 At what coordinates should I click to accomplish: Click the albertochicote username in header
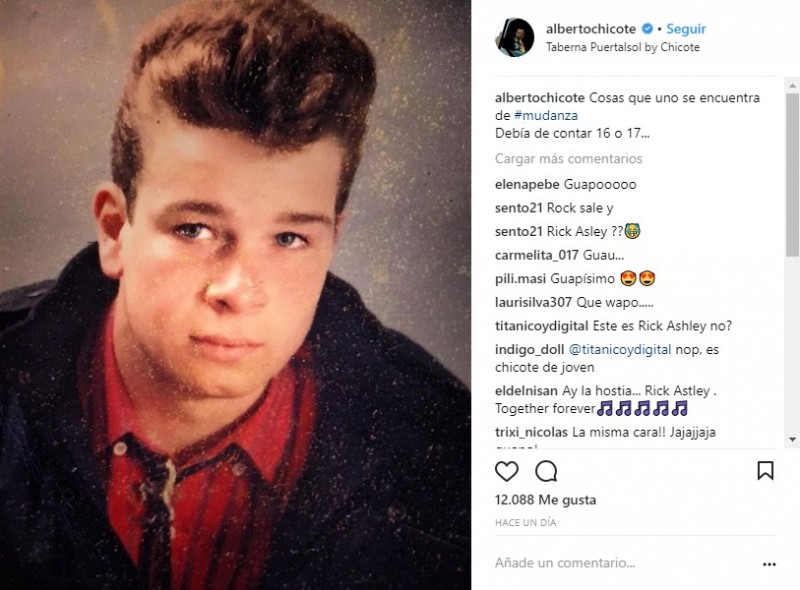[591, 29]
